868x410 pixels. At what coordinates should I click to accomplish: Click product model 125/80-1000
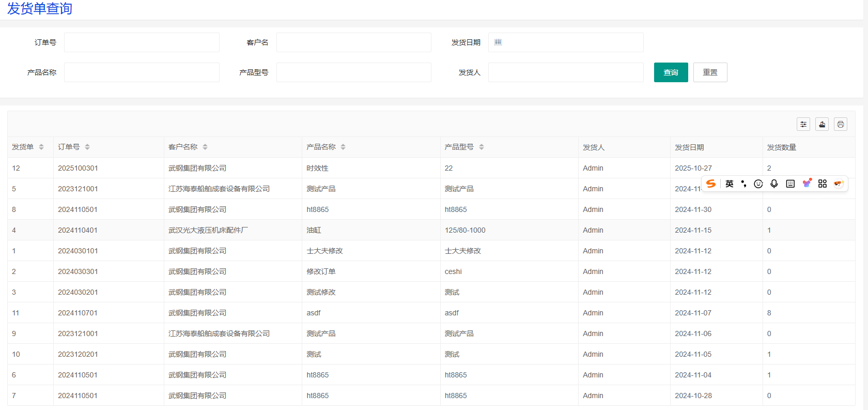(x=465, y=230)
